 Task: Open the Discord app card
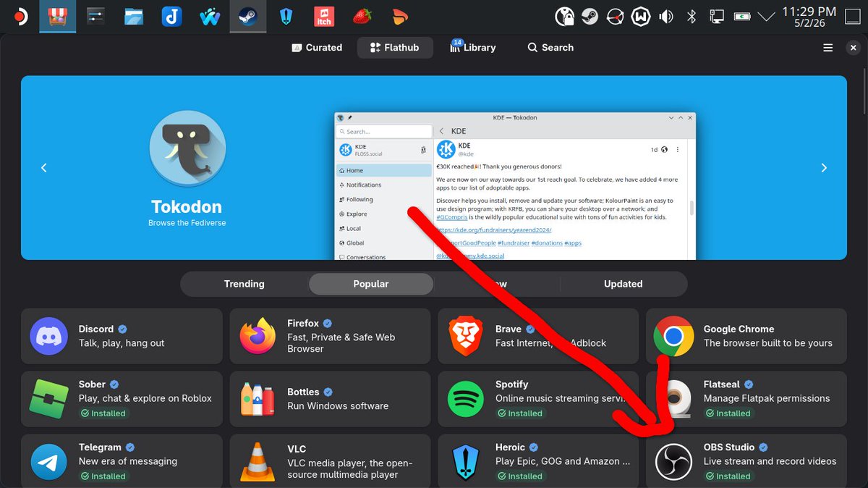tap(122, 336)
